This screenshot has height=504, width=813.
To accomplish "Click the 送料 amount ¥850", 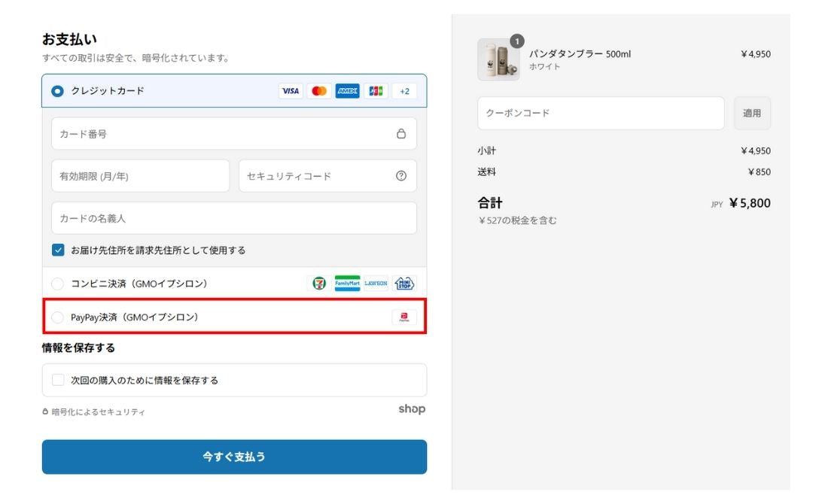I will pos(760,172).
